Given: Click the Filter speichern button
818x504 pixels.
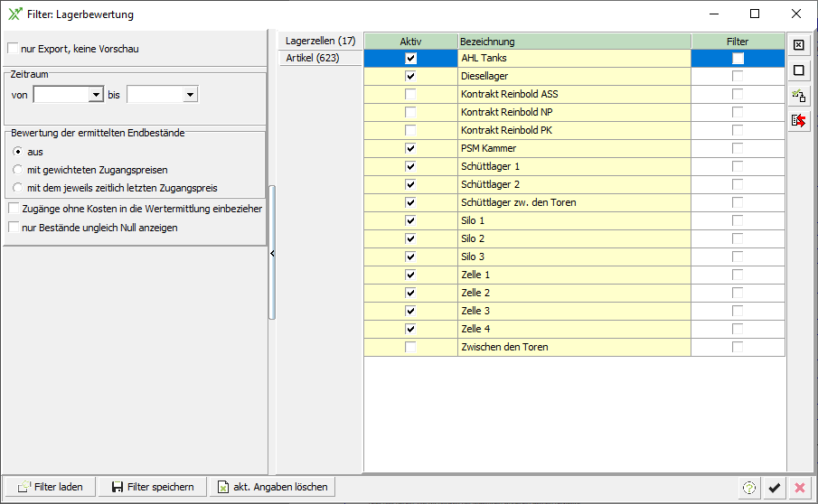Looking at the screenshot, I should click(152, 487).
